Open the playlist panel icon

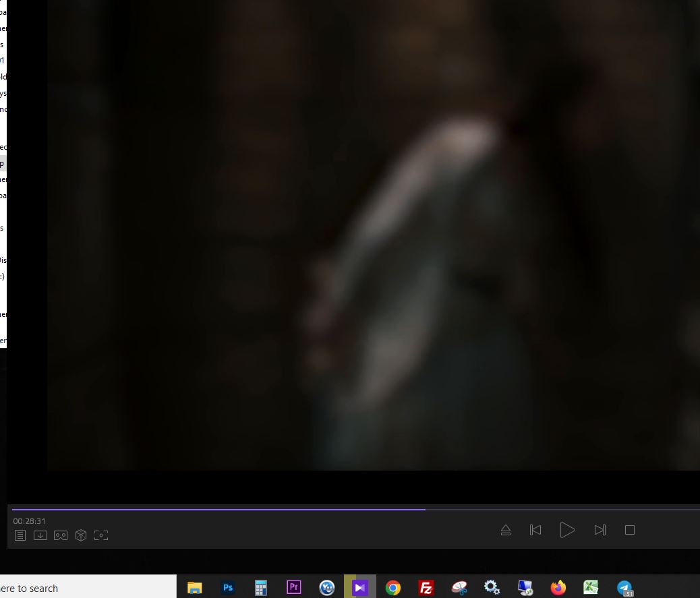pyautogui.click(x=20, y=535)
